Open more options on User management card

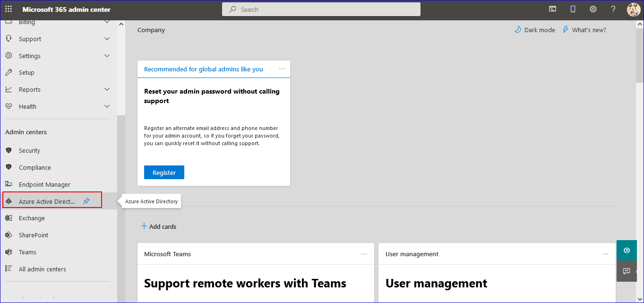(x=606, y=254)
